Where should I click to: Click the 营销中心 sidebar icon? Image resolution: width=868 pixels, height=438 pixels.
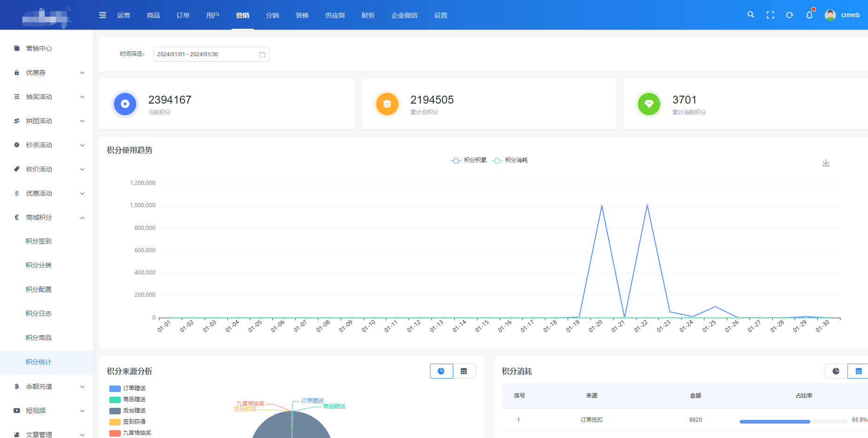coord(17,48)
